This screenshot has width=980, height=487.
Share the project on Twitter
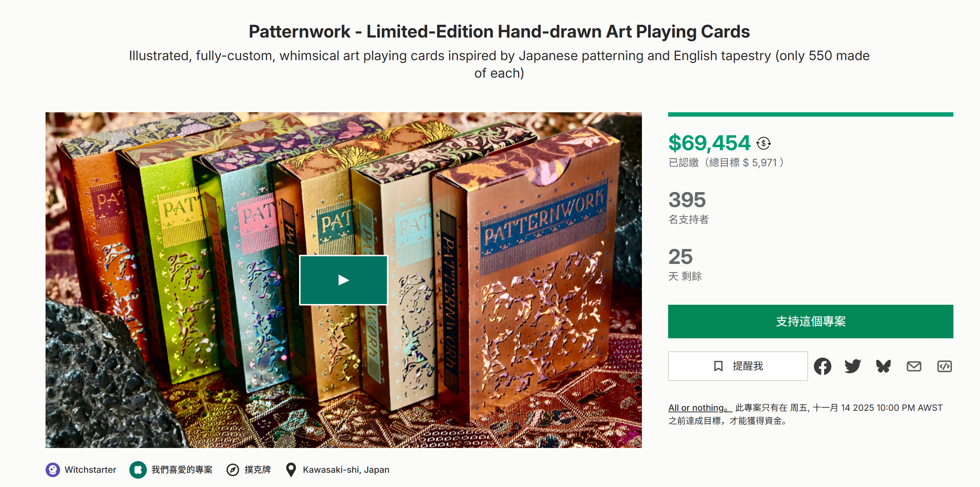852,366
